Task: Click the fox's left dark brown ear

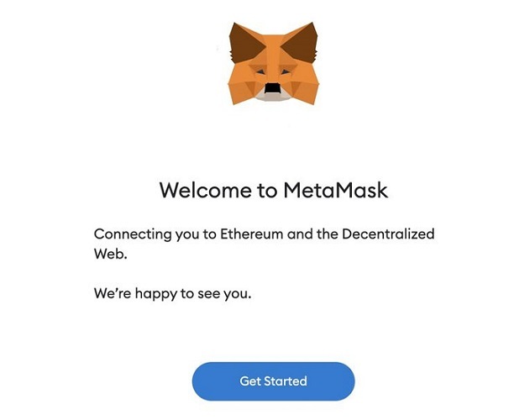Action: tap(246, 42)
